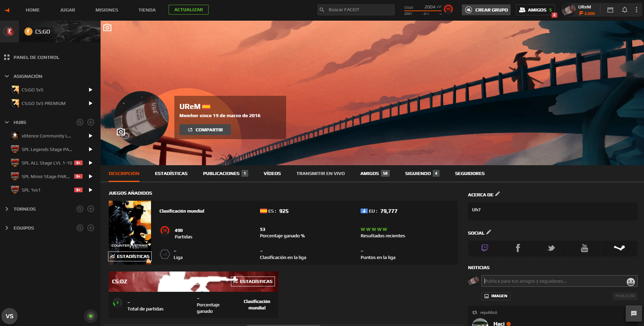The width and height of the screenshot is (644, 326).
Task: Open the Home menu
Action: click(33, 10)
